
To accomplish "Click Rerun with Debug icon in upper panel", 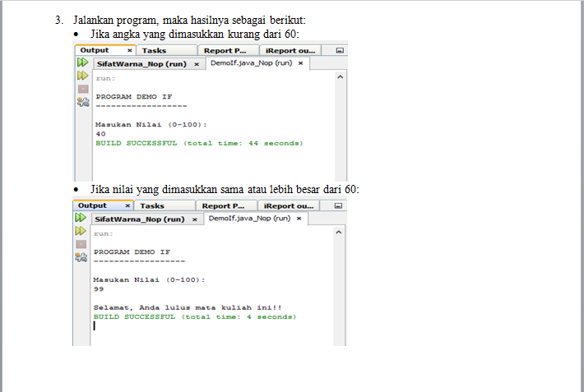I will coord(83,76).
